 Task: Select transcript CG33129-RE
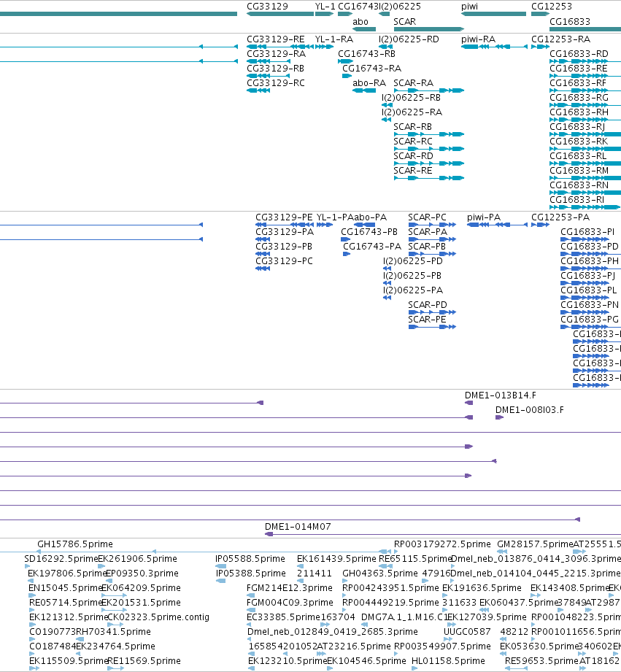point(276,39)
